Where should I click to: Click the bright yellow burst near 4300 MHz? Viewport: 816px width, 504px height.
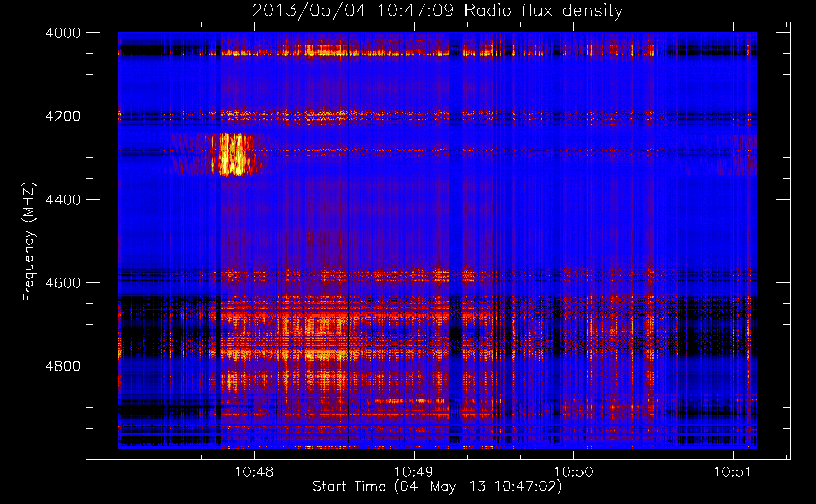tap(233, 154)
